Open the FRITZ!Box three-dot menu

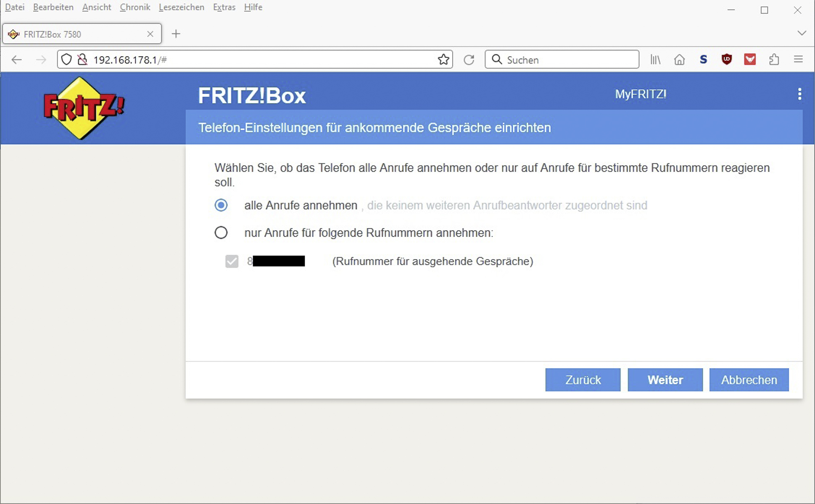(x=799, y=94)
